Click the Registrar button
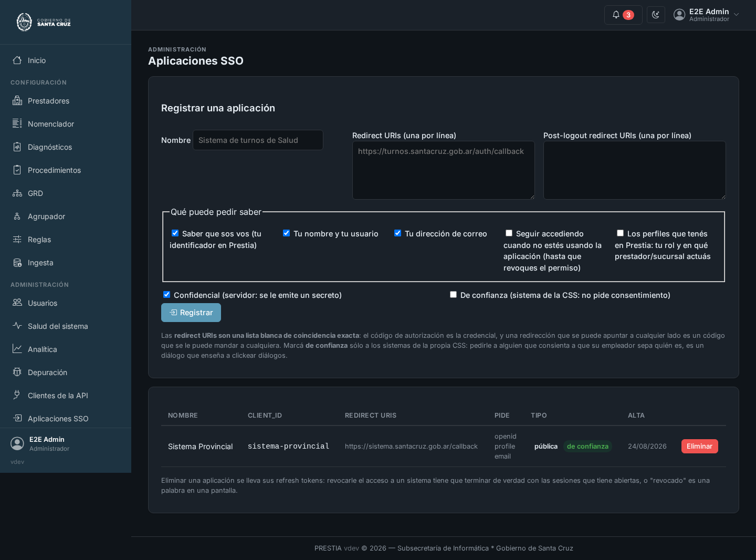This screenshot has width=756, height=560. coord(191,313)
